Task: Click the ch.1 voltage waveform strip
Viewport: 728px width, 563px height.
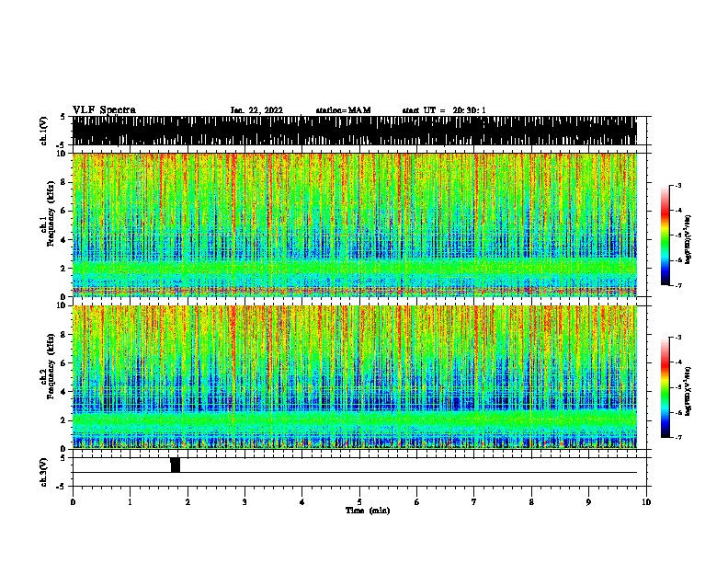Action: click(355, 131)
